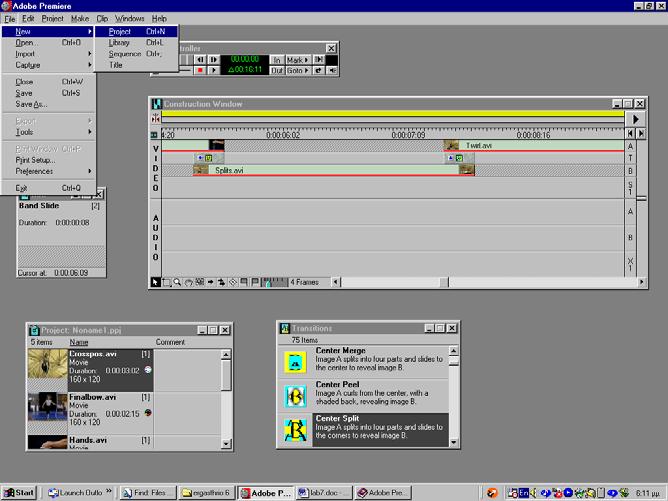Click the play in-to-out icon in Controller

318,60
